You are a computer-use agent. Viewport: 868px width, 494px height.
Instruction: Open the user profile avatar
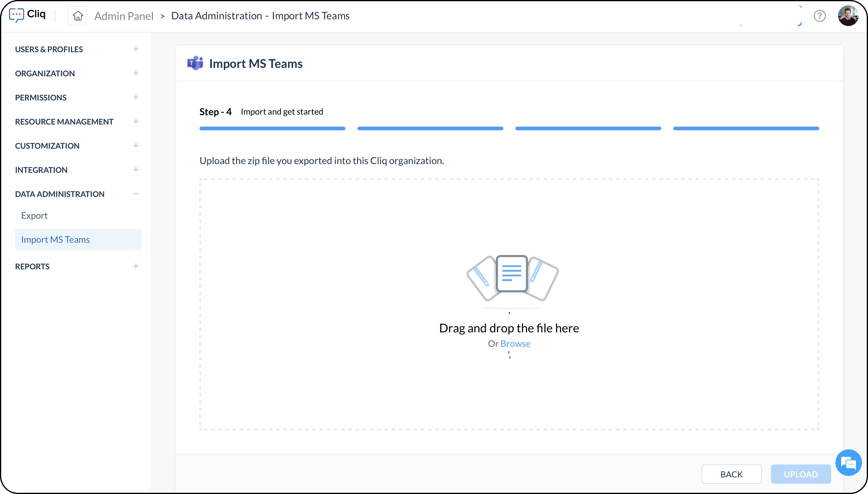pos(848,16)
